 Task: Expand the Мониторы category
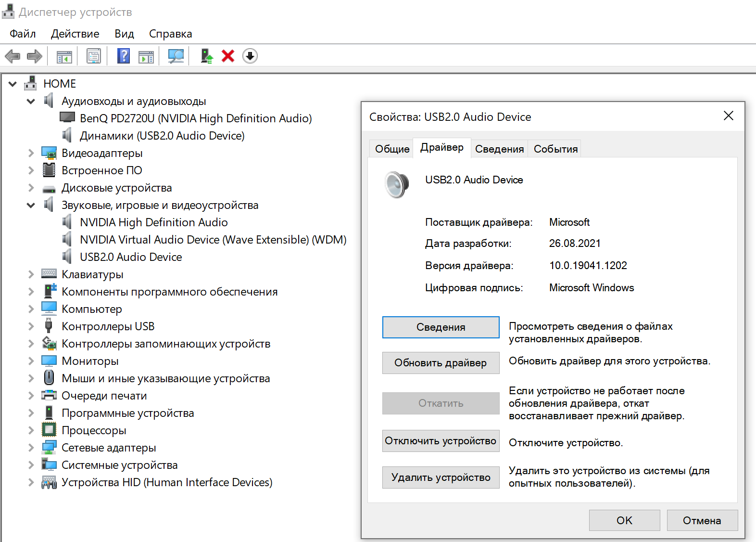[31, 361]
